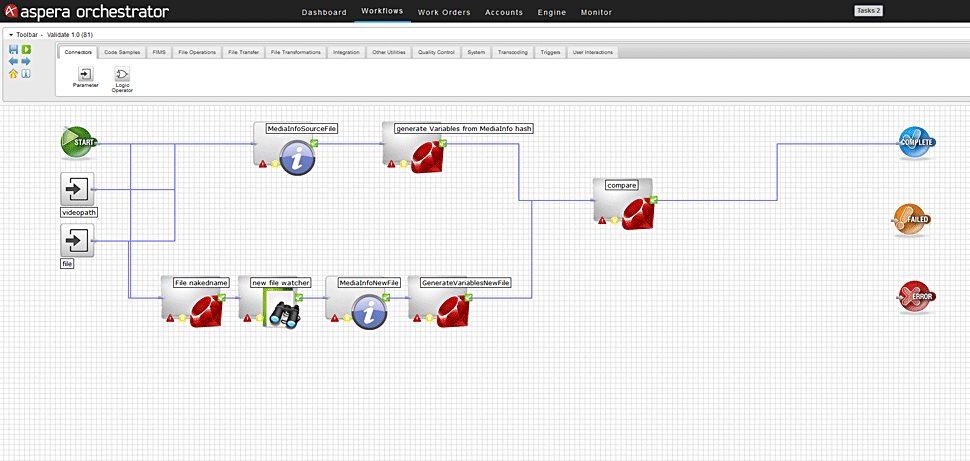
Task: Click the green START node
Action: 79,143
